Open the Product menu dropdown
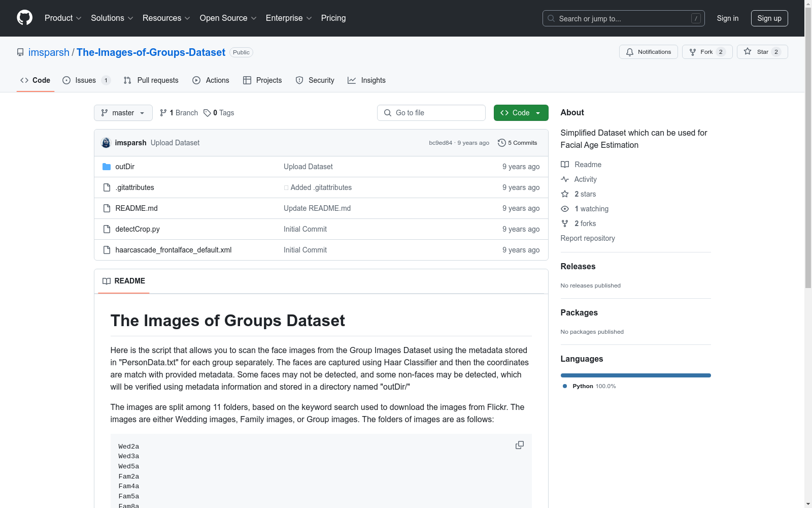The width and height of the screenshot is (812, 508). tap(63, 18)
